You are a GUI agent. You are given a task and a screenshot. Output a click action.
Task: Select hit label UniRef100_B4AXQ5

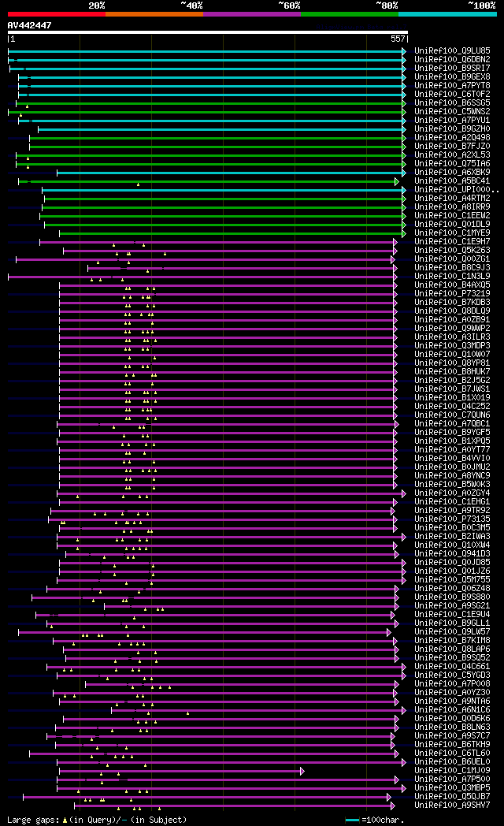tap(452, 285)
